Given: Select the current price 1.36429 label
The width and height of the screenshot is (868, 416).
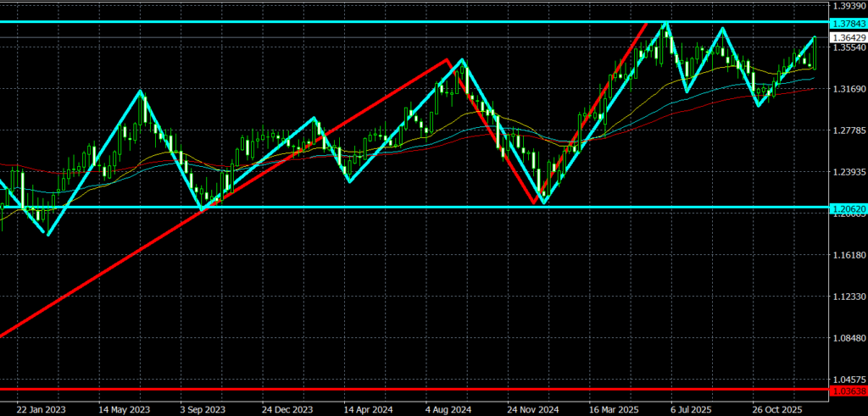Looking at the screenshot, I should (847, 37).
